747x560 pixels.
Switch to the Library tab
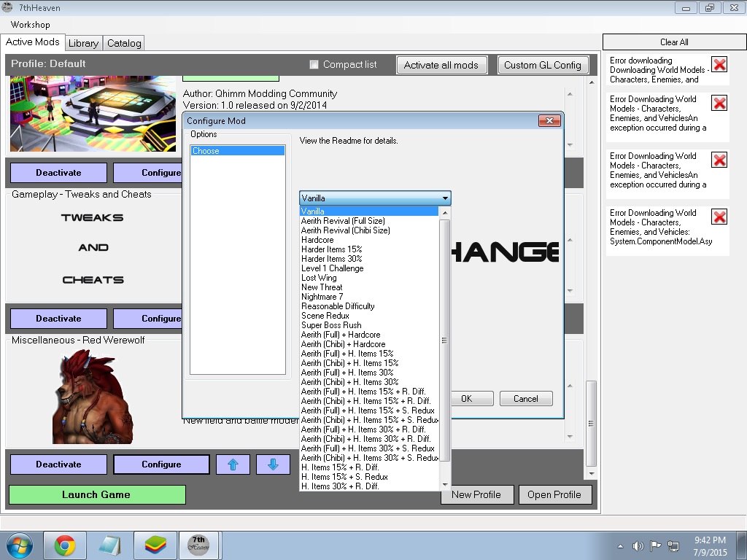[x=83, y=43]
